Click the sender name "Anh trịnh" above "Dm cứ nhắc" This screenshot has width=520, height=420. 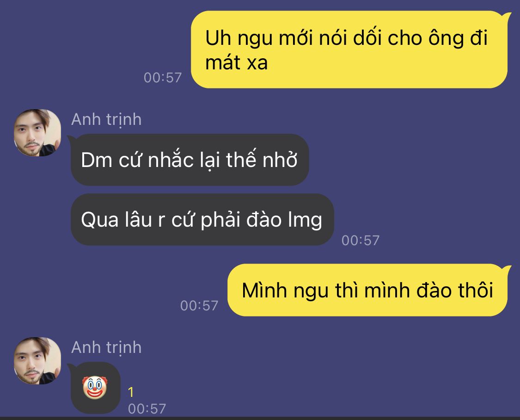(106, 119)
